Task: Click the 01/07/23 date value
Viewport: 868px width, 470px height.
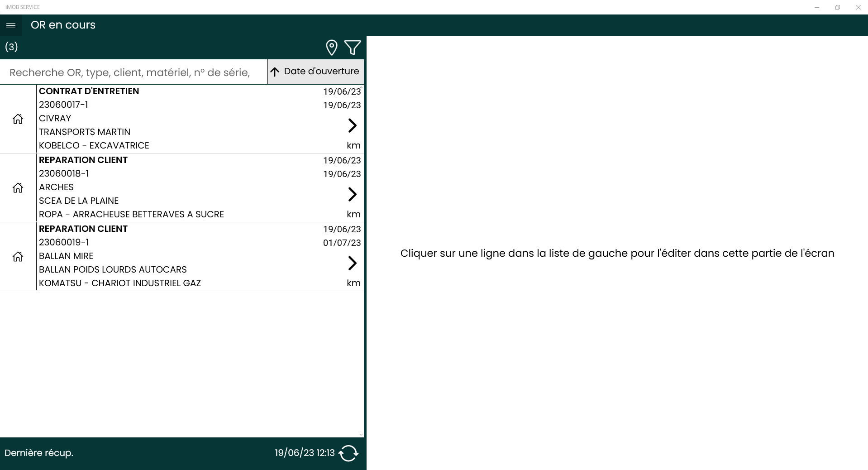Action: (342, 243)
